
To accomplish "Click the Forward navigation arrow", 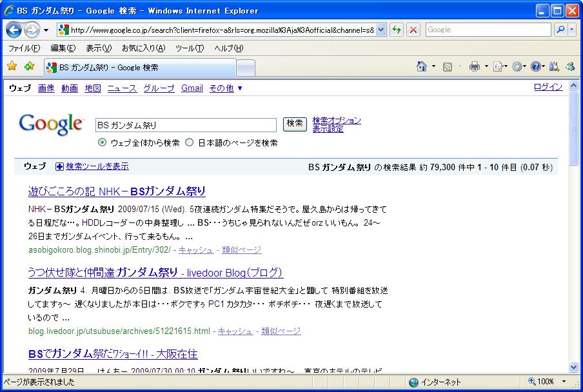I will point(32,30).
